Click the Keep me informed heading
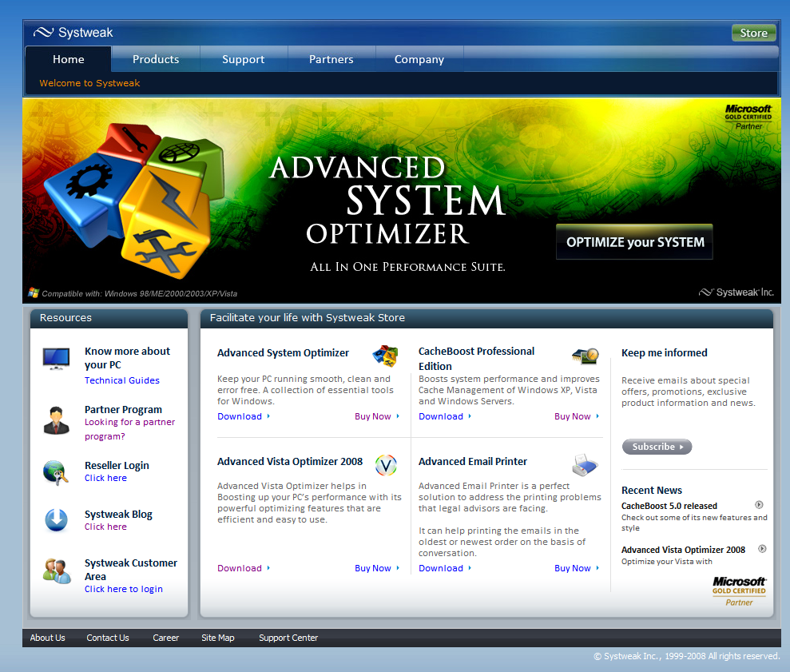 pyautogui.click(x=664, y=353)
